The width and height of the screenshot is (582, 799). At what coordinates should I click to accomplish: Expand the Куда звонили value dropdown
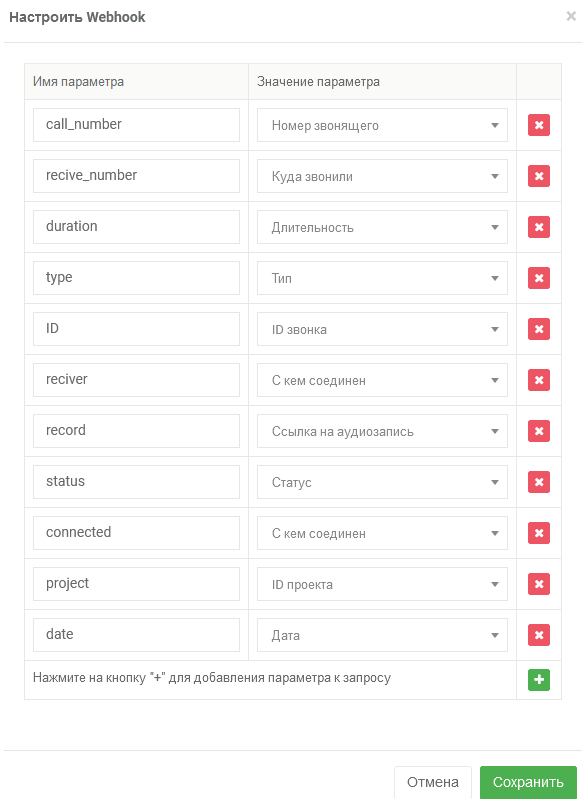382,176
